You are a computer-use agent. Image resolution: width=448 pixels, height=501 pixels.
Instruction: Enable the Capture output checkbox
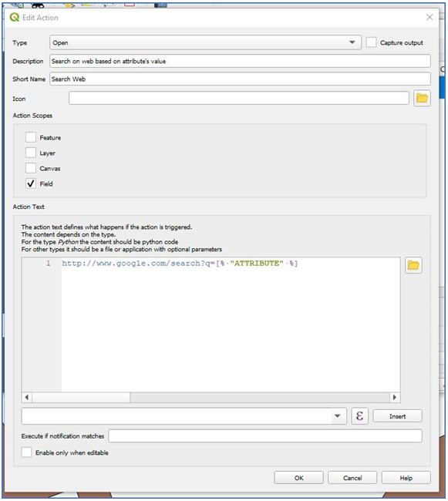pos(371,42)
